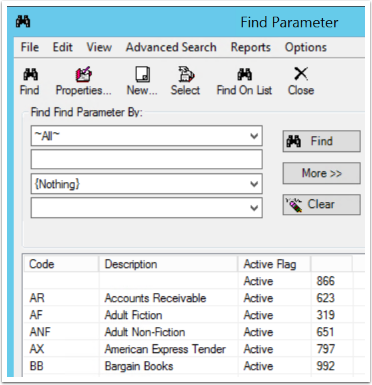Click Active flag in Accounts Receivable row
This screenshot has height=385, width=372.
(x=258, y=298)
